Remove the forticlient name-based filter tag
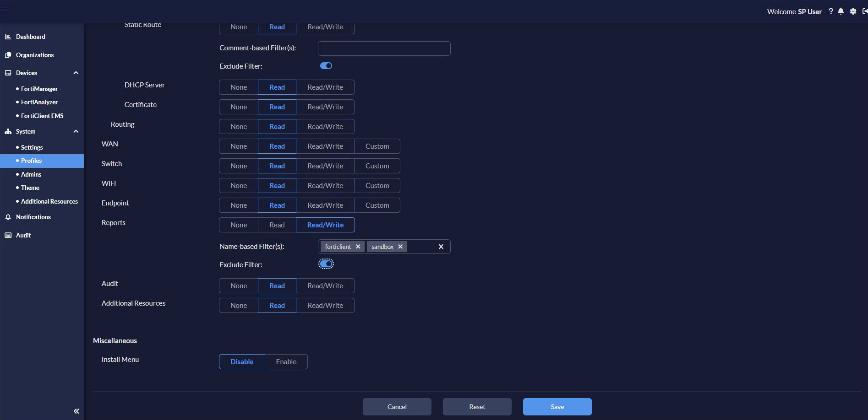This screenshot has width=868, height=420. (359, 247)
